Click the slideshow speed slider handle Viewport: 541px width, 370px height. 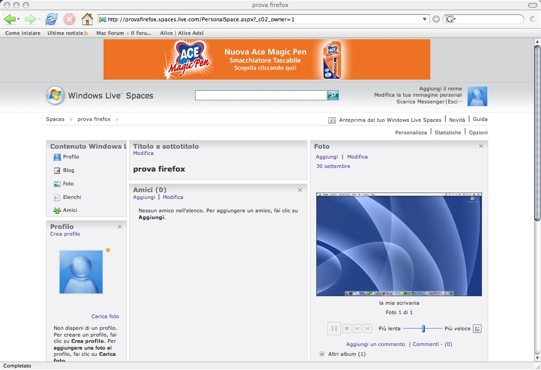(423, 329)
